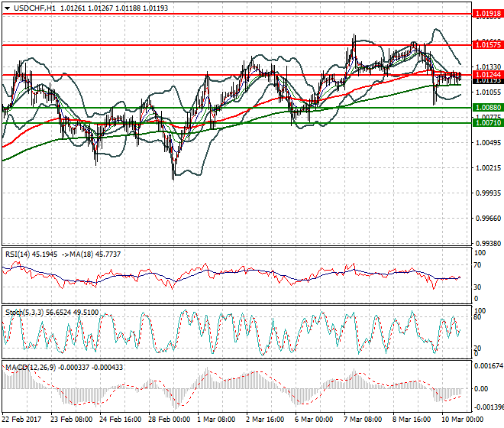Select the RSI scale value 70
The width and height of the screenshot is (504, 428).
(477, 265)
